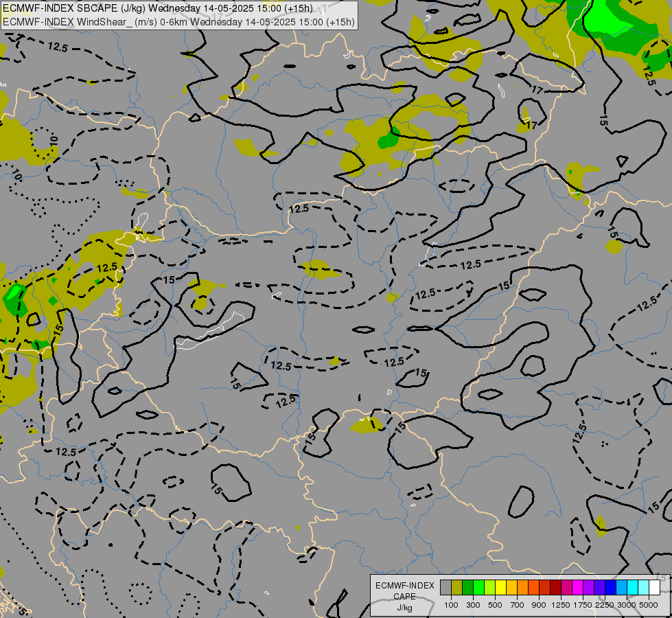
Task: Click the legend value 3000
Action: 627,605
